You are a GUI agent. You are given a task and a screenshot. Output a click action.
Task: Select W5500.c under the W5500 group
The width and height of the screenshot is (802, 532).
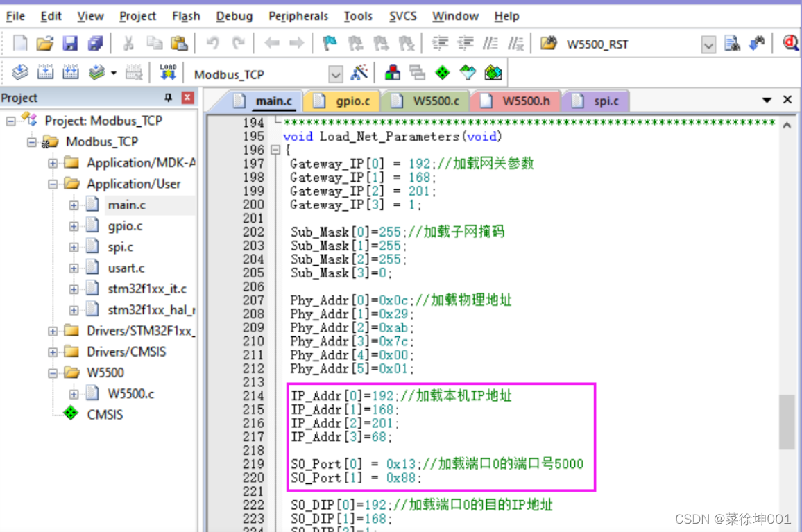pos(131,394)
